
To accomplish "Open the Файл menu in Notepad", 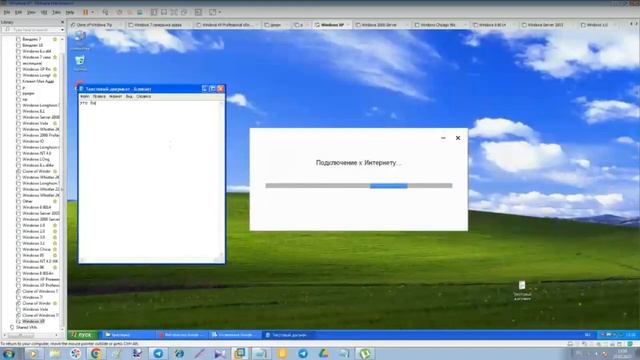I will point(84,97).
